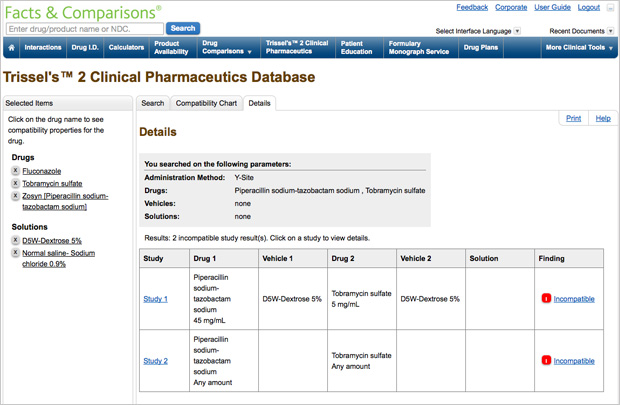
Task: Remove Zosyn with its X icon
Action: coord(15,195)
